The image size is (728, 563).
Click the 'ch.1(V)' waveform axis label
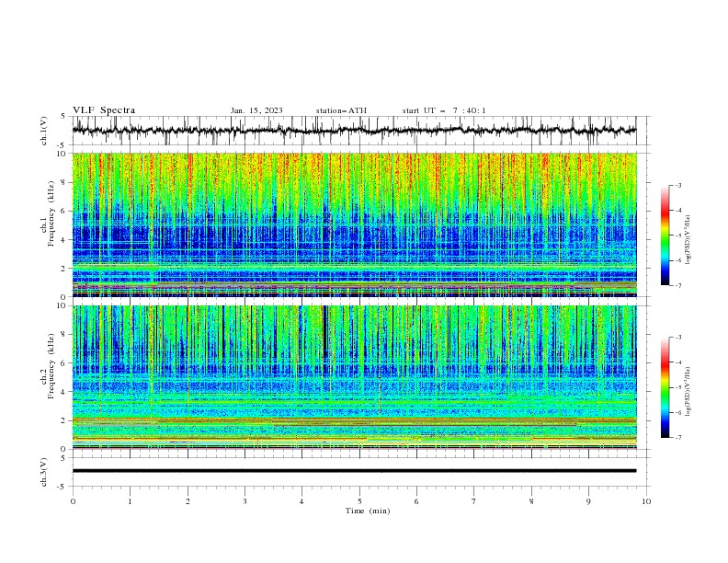[x=44, y=131]
